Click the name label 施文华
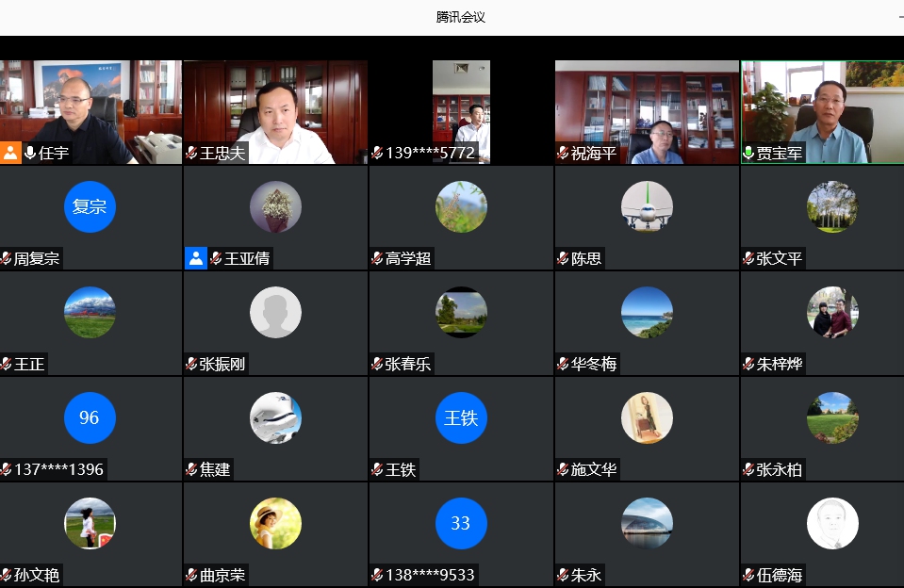 click(593, 469)
